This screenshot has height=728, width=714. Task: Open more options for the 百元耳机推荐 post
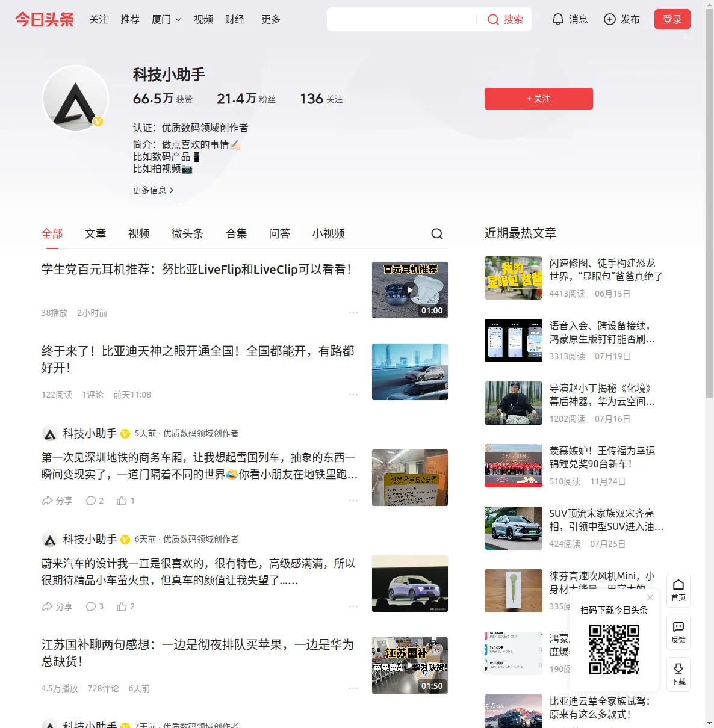coord(353,313)
